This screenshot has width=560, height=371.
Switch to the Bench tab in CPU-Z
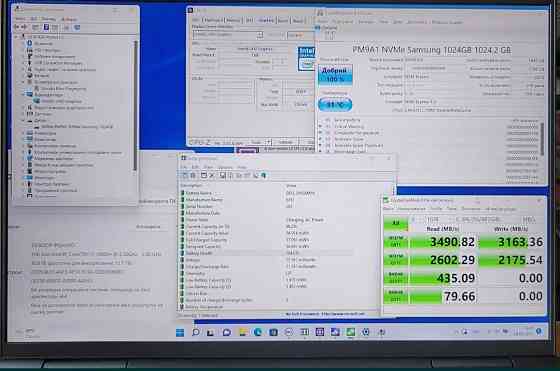[x=282, y=20]
